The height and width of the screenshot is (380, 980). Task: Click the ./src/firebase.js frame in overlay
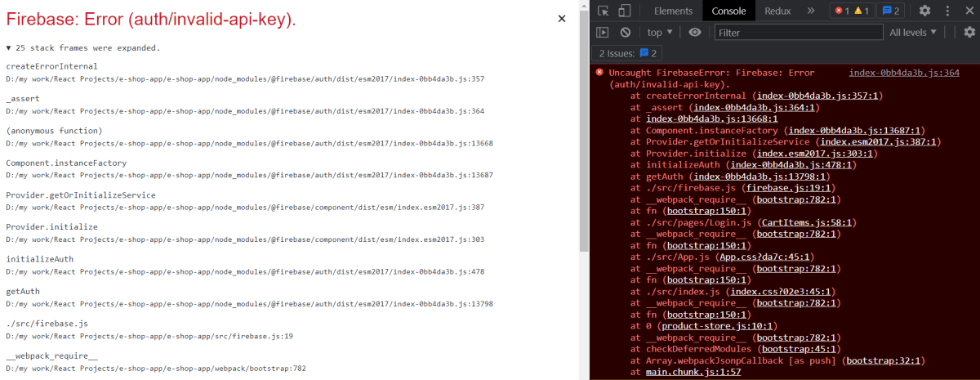pos(47,323)
